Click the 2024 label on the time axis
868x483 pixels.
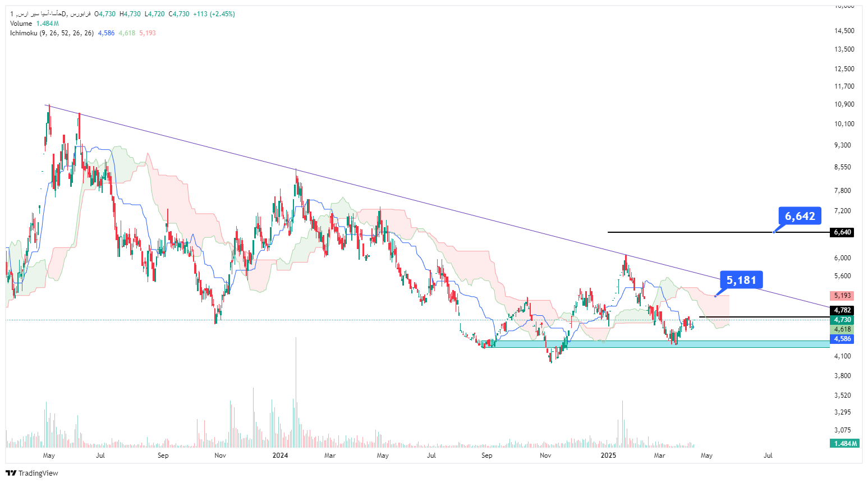coord(280,456)
